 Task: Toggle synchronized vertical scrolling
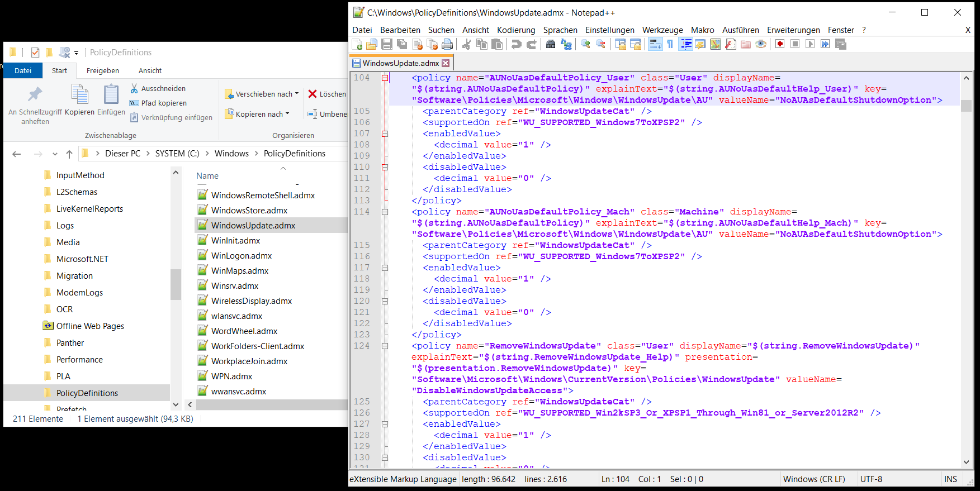point(621,44)
